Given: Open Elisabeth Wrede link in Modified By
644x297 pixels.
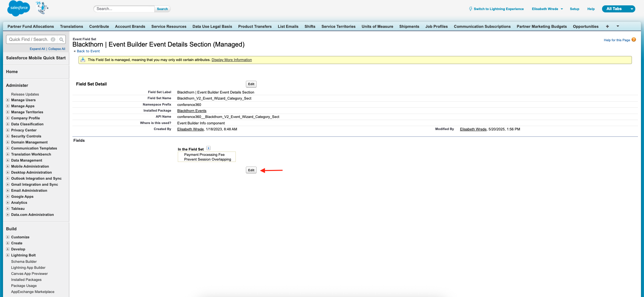Looking at the screenshot, I should 473,129.
